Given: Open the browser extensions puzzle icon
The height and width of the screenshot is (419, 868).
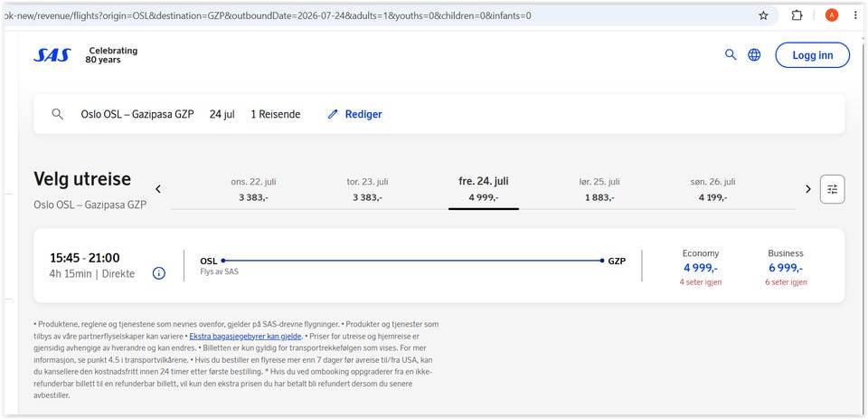Looking at the screenshot, I should [797, 15].
